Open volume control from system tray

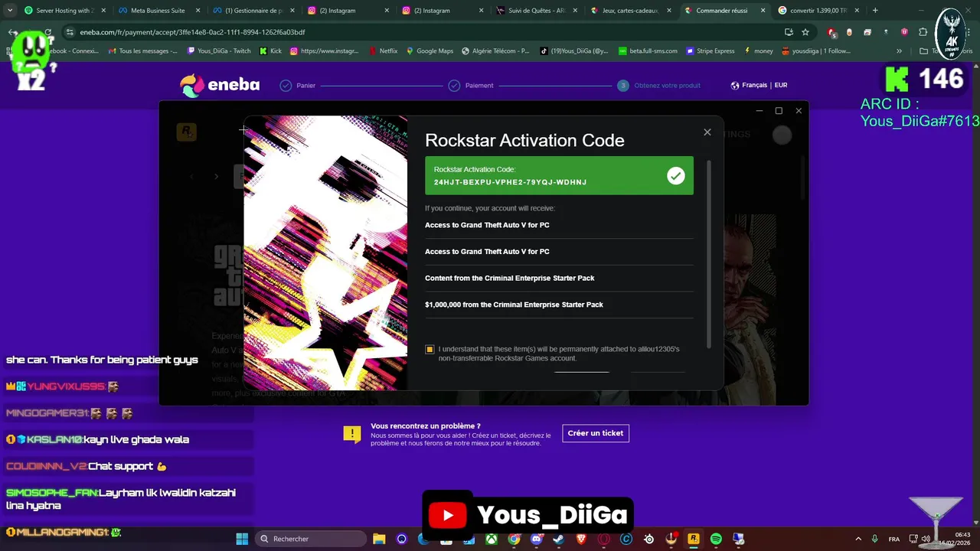click(926, 539)
